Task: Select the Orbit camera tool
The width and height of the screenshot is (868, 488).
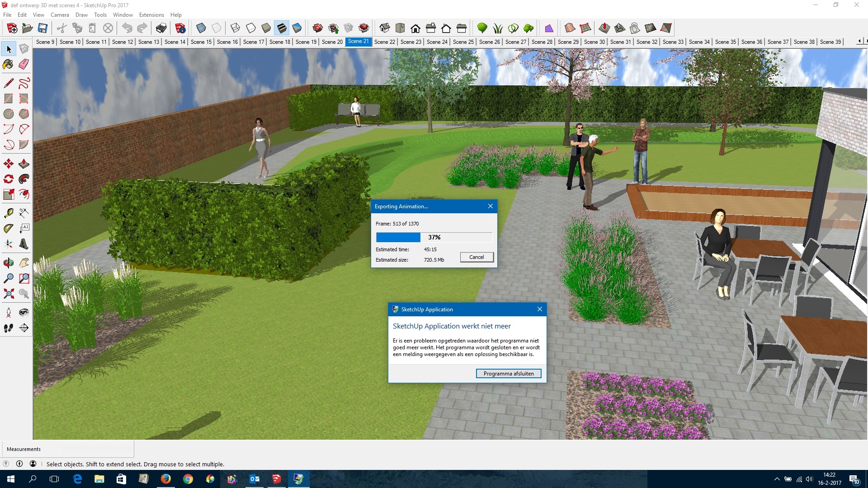Action: (x=8, y=263)
